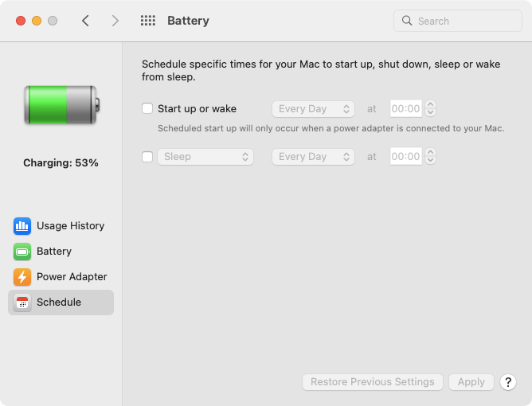Click the orange Power Adapter icon
This screenshot has height=406, width=532.
(22, 277)
